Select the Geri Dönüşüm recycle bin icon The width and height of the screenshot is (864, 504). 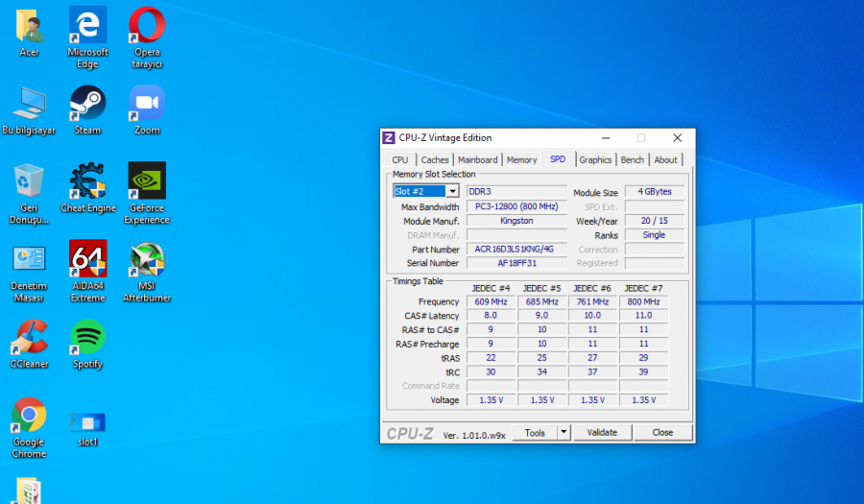tap(29, 194)
